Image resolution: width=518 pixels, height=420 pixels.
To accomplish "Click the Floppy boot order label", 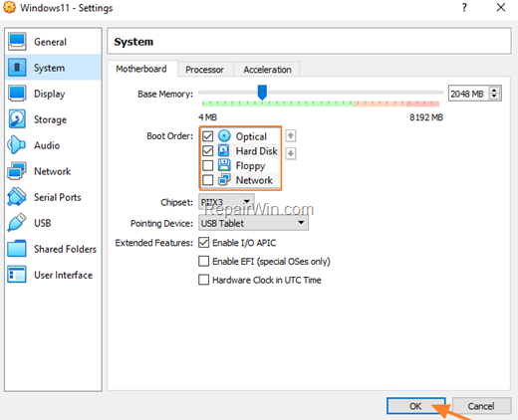I will click(250, 166).
